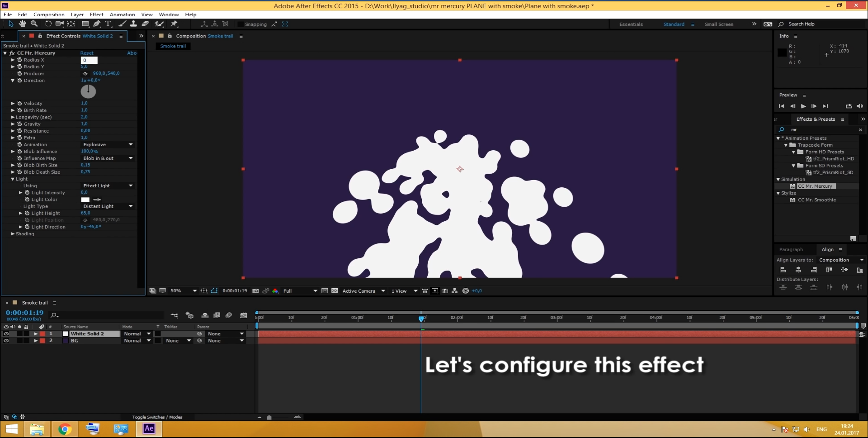
Task: Open Show Channel color management icon
Action: click(x=275, y=291)
